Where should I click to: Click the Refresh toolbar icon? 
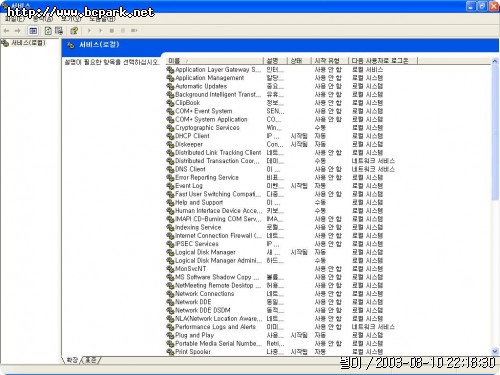point(48,31)
